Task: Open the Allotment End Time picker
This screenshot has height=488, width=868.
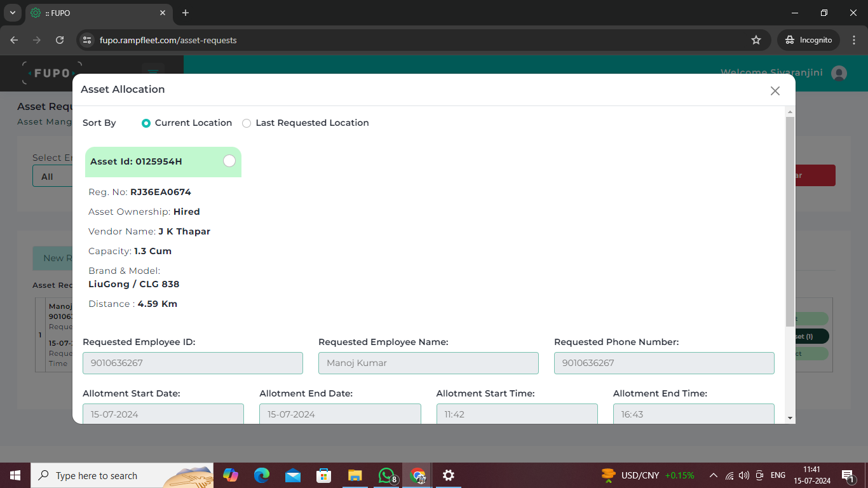Action: click(x=693, y=413)
